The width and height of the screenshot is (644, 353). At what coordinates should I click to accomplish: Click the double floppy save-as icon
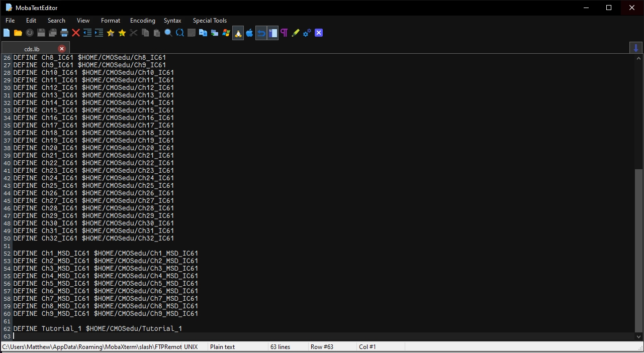[53, 33]
